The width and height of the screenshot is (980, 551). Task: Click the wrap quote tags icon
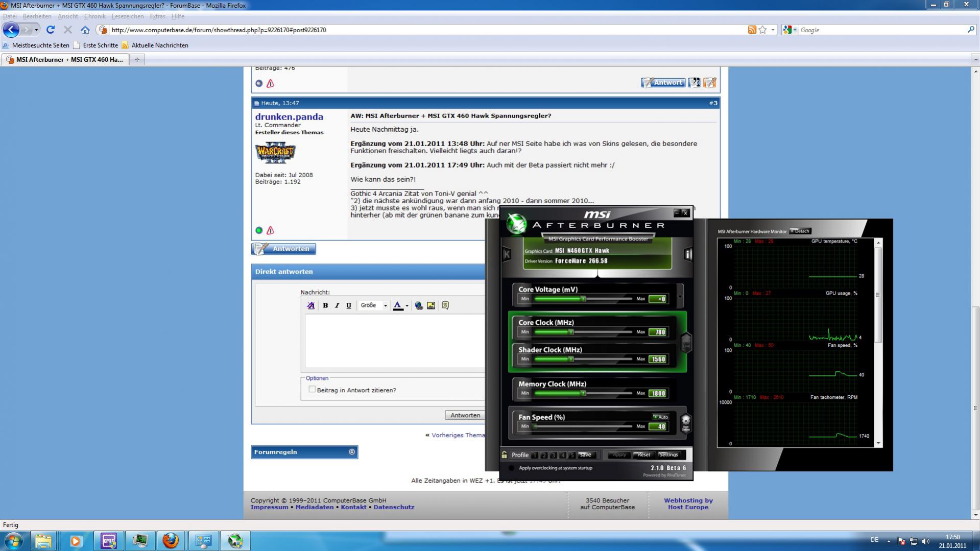point(445,305)
